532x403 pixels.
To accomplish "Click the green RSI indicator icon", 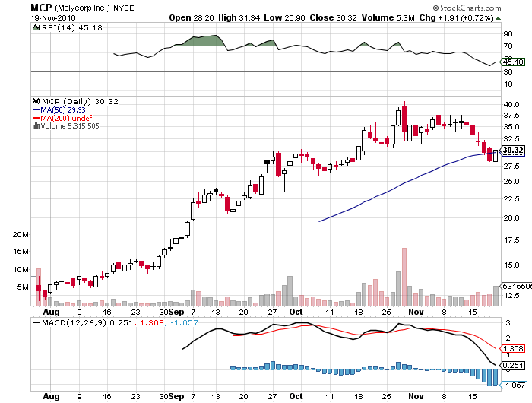I will coord(36,27).
